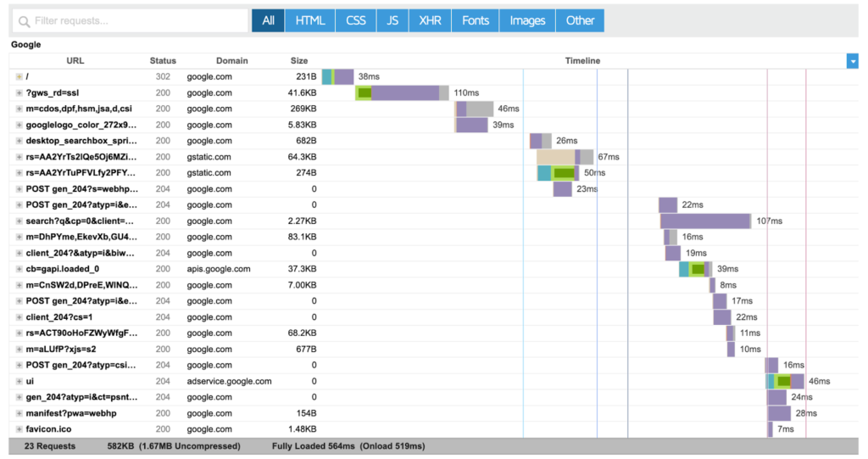Click the 1.48KB size cell for favicon.ico
868x459 pixels.
(x=303, y=429)
